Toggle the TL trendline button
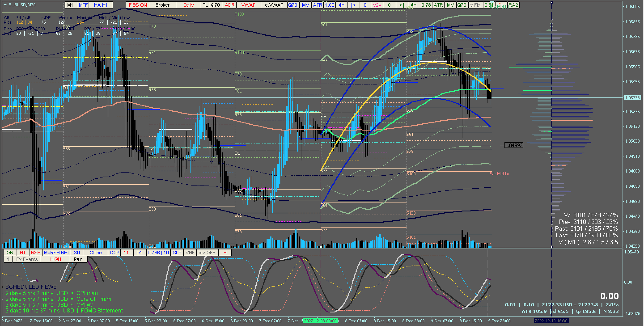This screenshot has height=327, width=644. [x=205, y=5]
